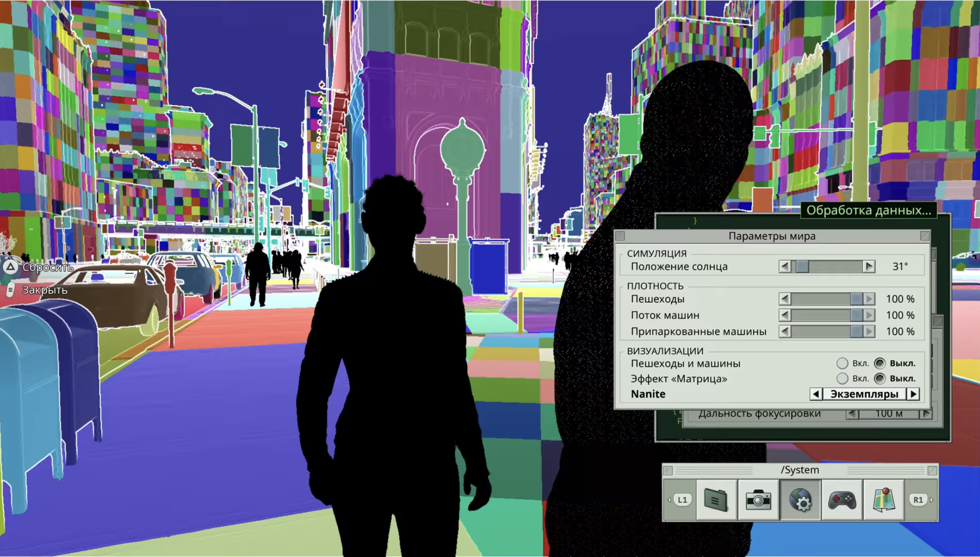Viewport: 980px width, 557px height.
Task: Increase Поток машин with right arrow
Action: (869, 315)
